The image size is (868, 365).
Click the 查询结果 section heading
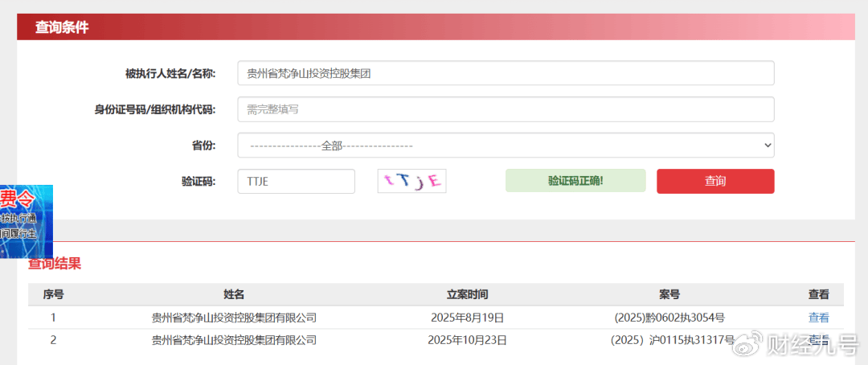55,264
